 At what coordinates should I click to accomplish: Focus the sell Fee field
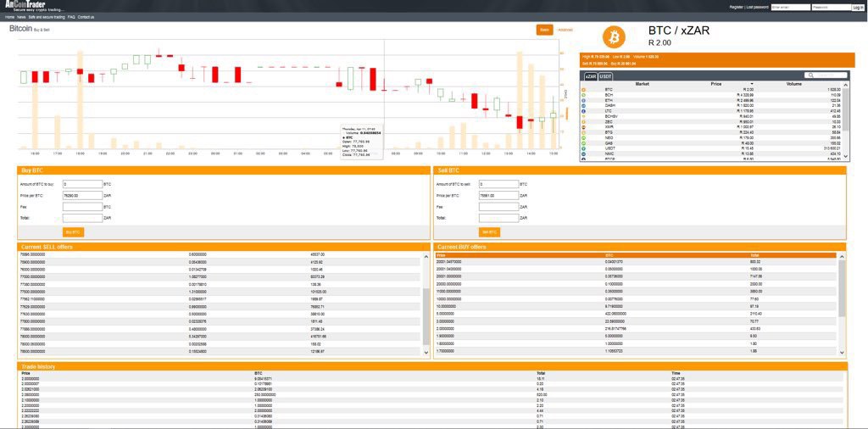tap(498, 207)
